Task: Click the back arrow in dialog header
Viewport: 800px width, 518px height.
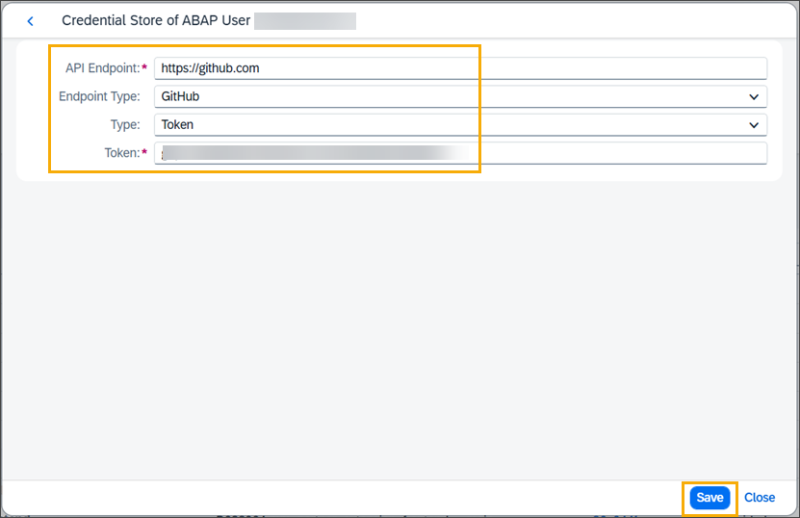Action: [x=30, y=21]
